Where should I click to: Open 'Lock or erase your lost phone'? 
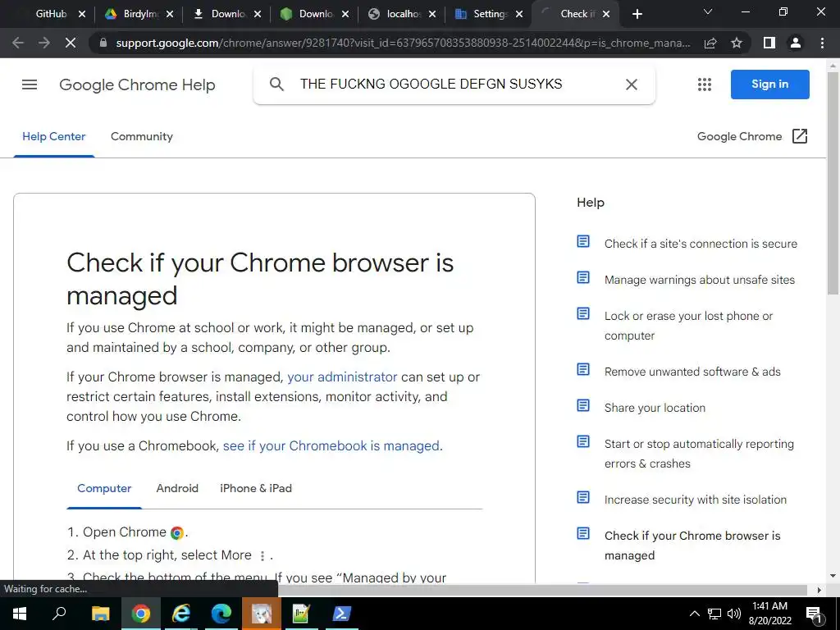tap(688, 326)
